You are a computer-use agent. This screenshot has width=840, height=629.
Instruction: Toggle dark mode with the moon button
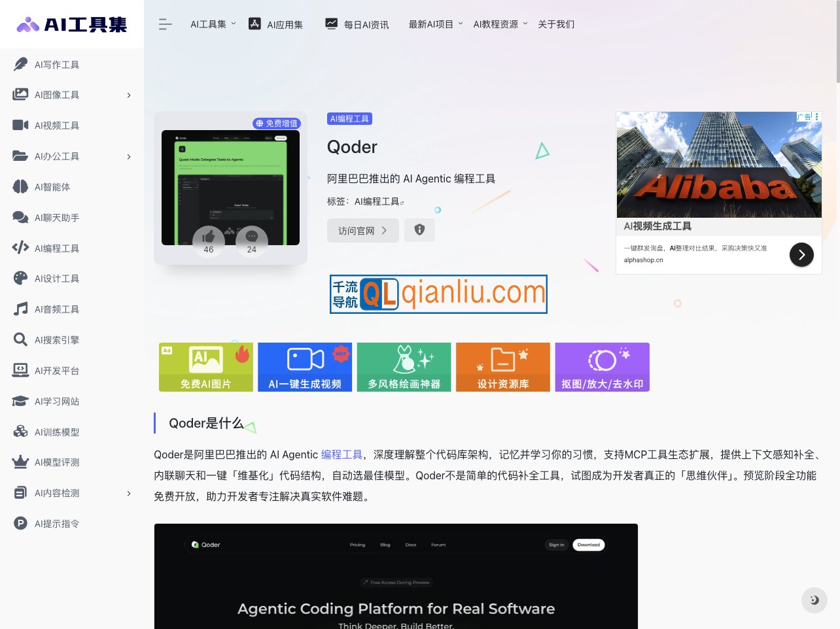click(x=814, y=600)
